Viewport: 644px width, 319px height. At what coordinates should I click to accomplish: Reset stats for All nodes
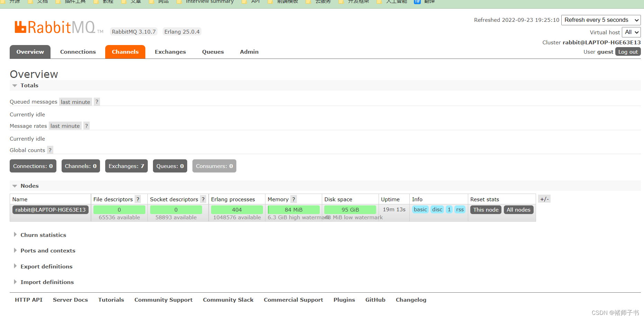(x=518, y=210)
